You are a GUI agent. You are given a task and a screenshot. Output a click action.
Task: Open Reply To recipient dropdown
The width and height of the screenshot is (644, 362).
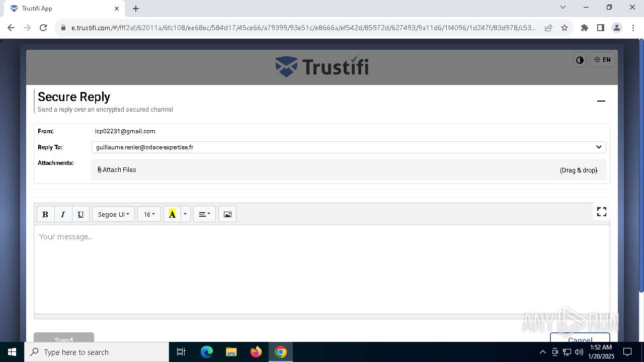349,147
